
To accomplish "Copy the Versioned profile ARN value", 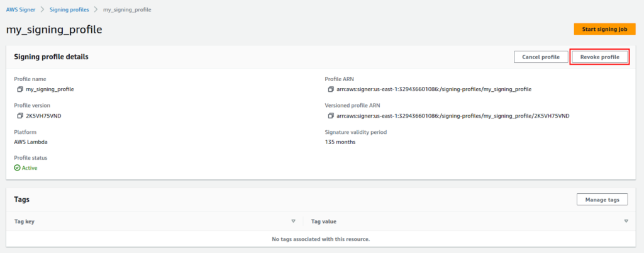I will point(331,116).
